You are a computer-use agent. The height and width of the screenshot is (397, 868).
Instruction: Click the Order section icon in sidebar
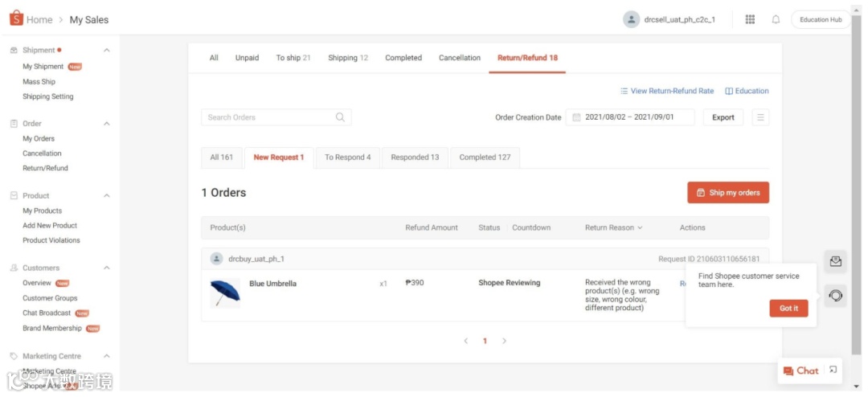pos(14,124)
